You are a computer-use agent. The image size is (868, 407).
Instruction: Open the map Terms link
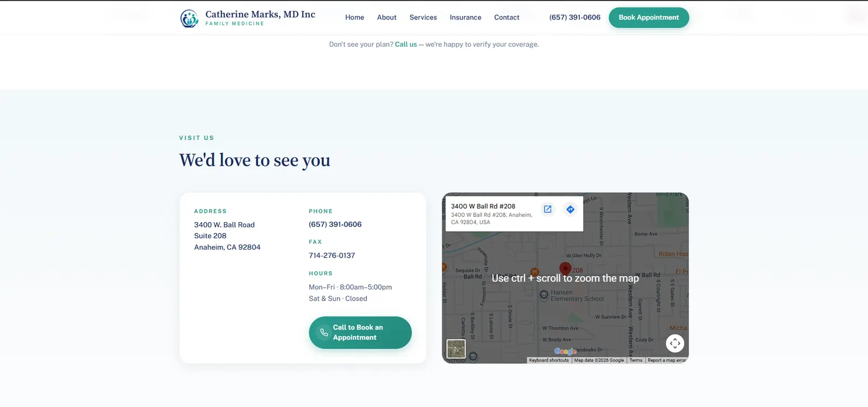click(636, 360)
